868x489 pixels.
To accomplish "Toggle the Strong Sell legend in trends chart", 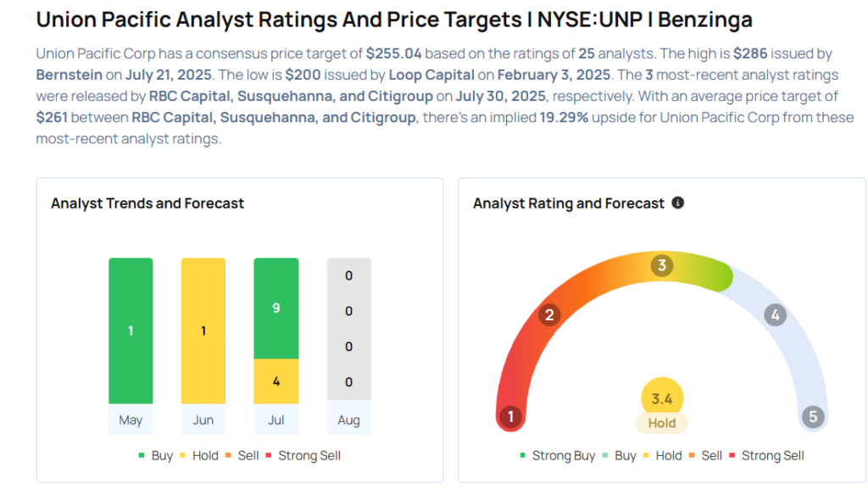I will (303, 456).
